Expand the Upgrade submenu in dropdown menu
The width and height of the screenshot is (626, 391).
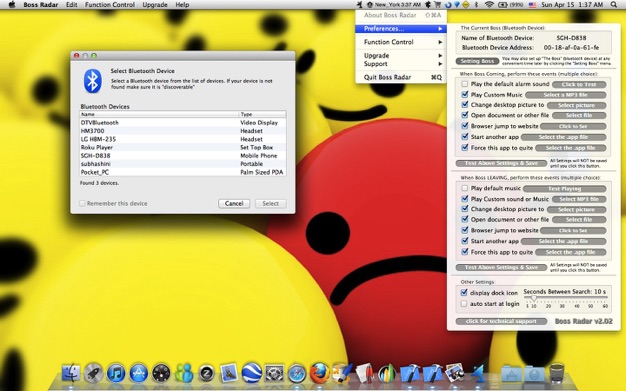tap(401, 56)
